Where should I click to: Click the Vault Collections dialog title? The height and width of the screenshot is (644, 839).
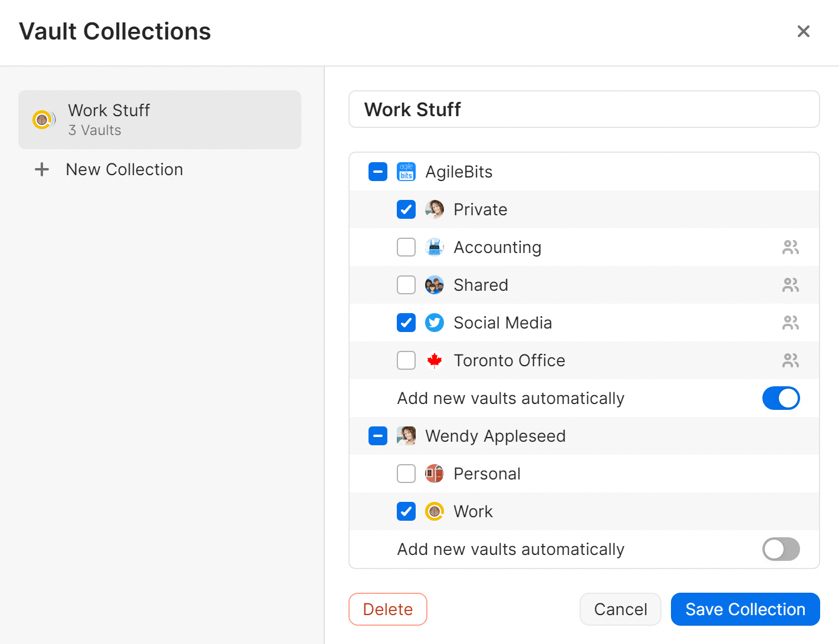115,31
